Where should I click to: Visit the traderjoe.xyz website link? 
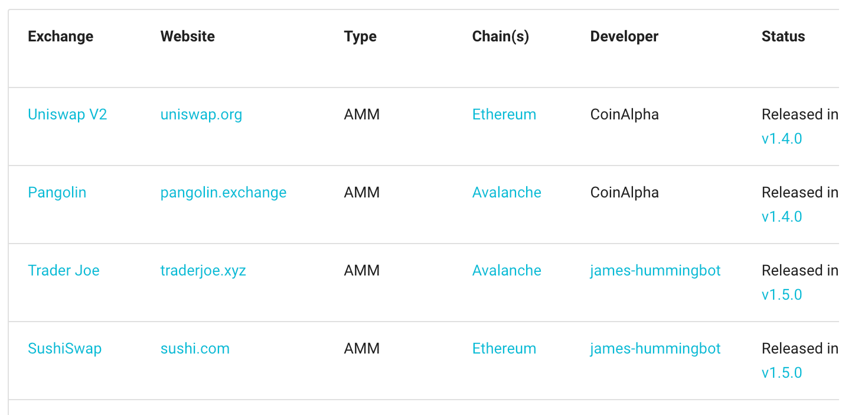203,270
